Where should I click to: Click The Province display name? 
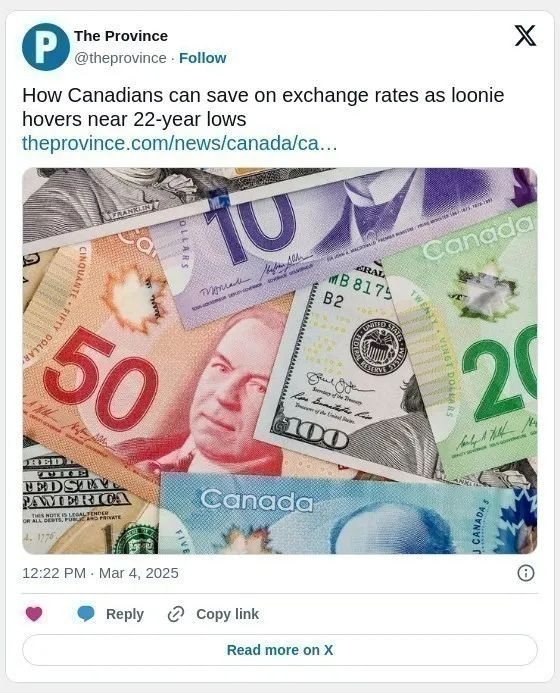point(121,36)
